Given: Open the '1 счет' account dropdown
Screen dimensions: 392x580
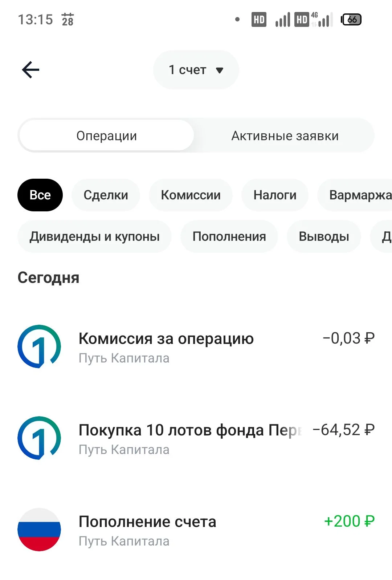Looking at the screenshot, I should click(196, 70).
